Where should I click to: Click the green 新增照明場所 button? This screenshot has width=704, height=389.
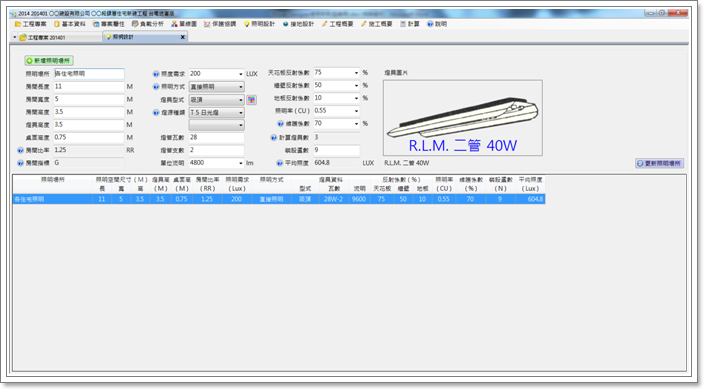(49, 61)
